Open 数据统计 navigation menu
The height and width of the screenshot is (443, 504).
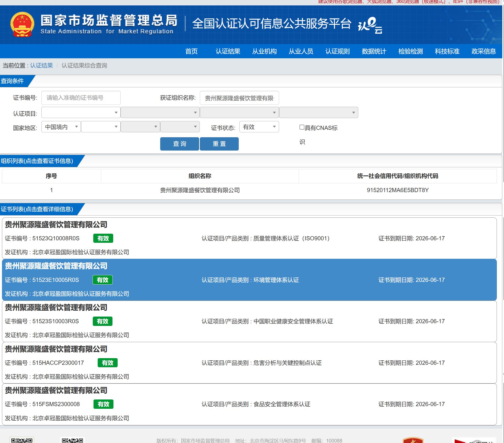click(374, 51)
